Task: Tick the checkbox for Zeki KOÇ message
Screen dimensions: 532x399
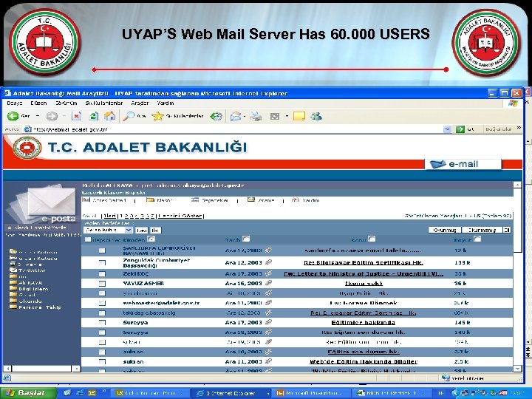Action: click(102, 274)
